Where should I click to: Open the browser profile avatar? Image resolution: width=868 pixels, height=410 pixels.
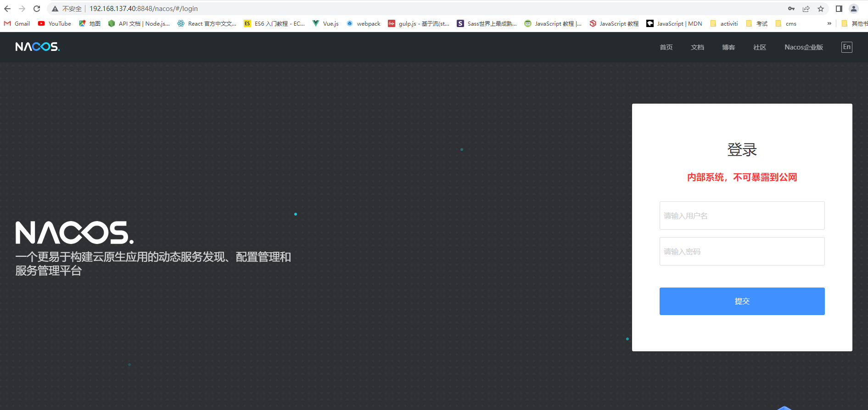pos(854,9)
